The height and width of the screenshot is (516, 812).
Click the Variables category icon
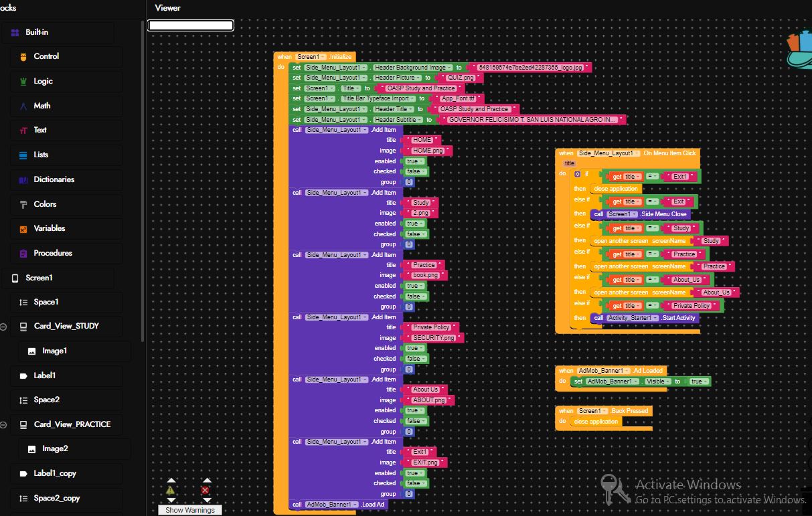23,229
